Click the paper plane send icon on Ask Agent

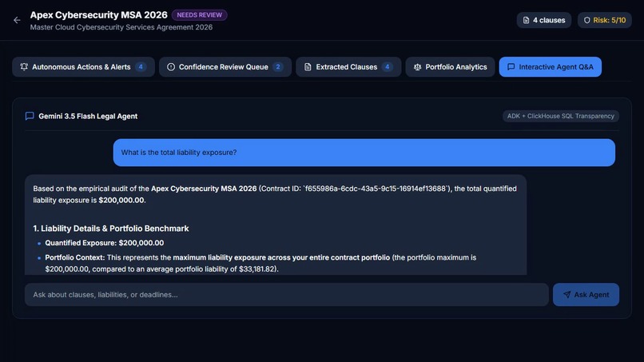click(566, 295)
